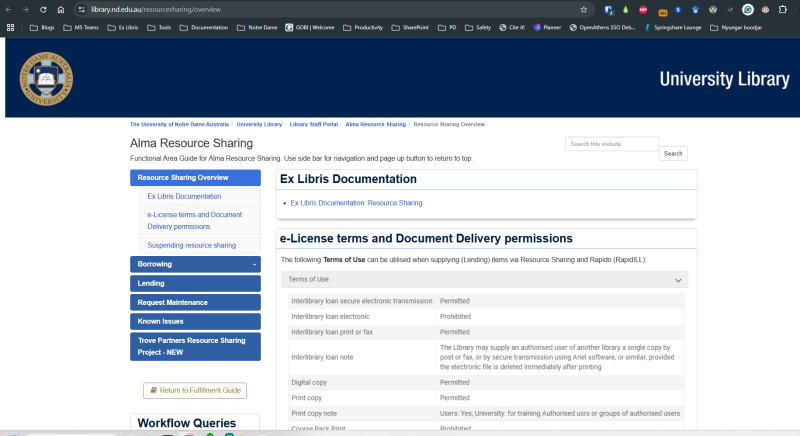The width and height of the screenshot is (800, 436).
Task: Bookmark this page with the star icon
Action: [x=584, y=10]
